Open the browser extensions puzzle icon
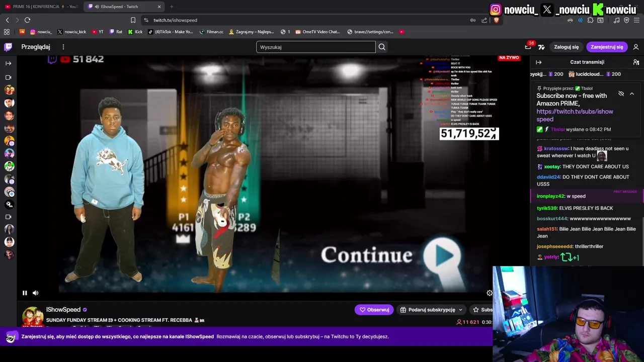The image size is (644, 362). (590, 20)
